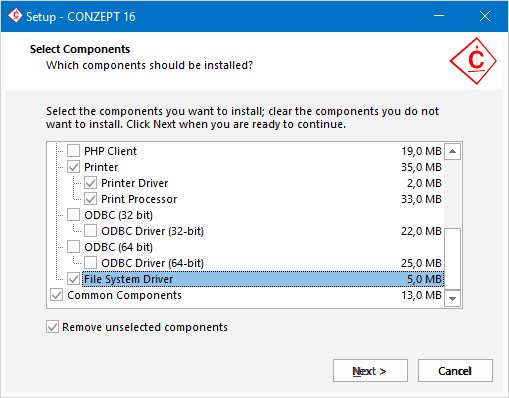The image size is (509, 398).
Task: Click the 'Which components should be installed?' text
Action: (149, 65)
